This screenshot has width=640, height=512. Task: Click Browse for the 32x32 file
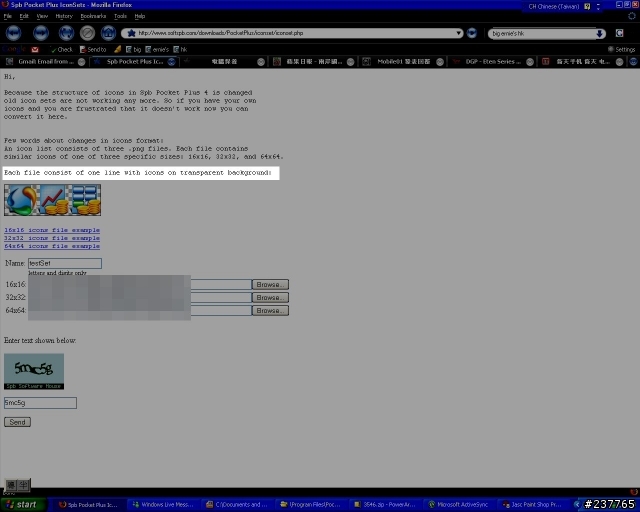270,298
